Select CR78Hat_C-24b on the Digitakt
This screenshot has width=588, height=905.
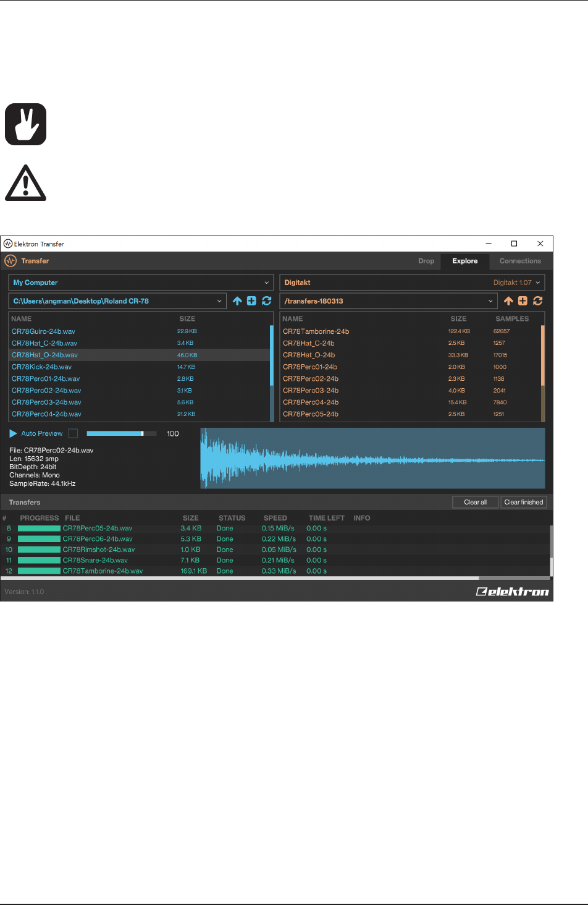tap(411, 343)
